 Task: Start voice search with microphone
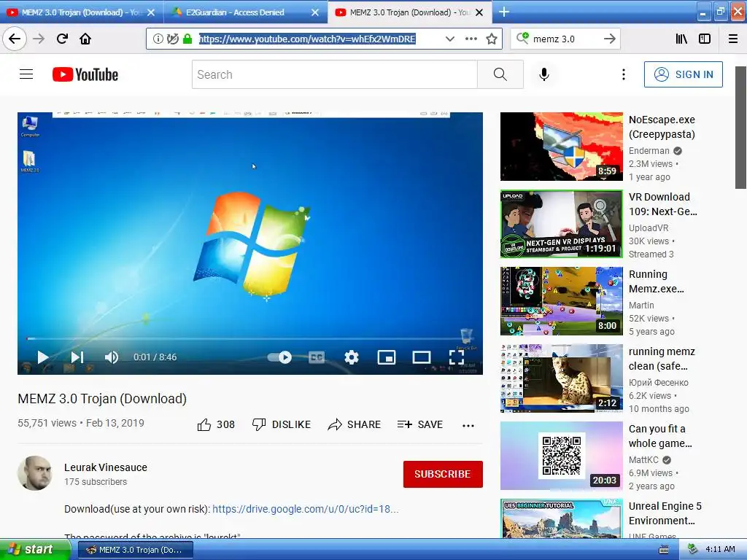point(544,74)
